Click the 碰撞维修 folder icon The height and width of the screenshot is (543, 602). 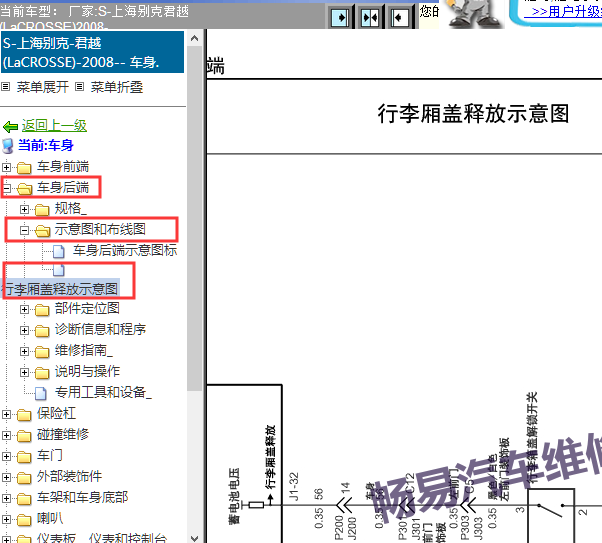point(24,436)
